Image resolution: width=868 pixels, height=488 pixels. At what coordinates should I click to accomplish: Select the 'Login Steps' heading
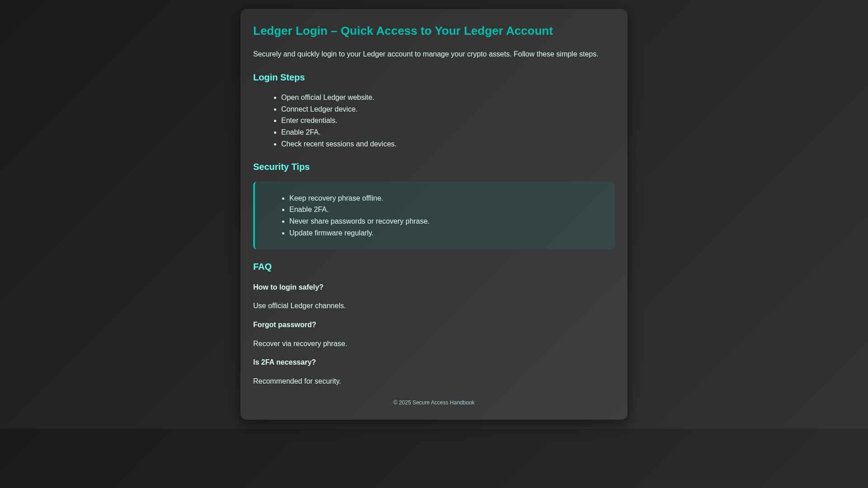pos(279,77)
